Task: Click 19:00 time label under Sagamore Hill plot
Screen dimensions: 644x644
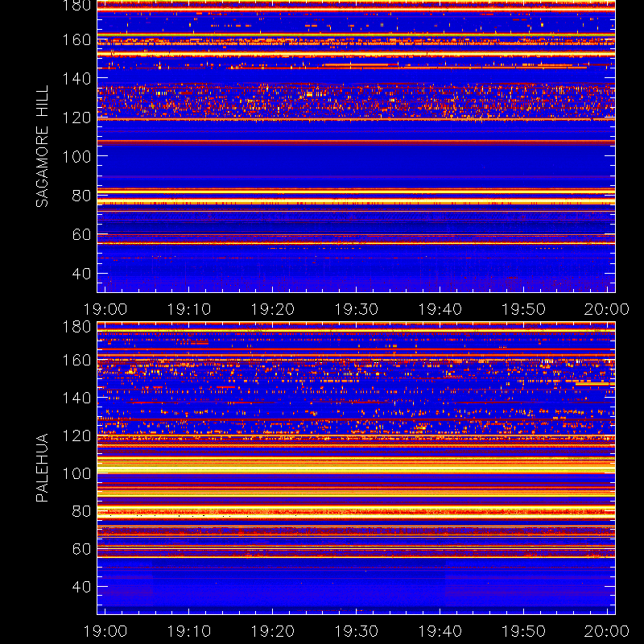Action: point(105,309)
